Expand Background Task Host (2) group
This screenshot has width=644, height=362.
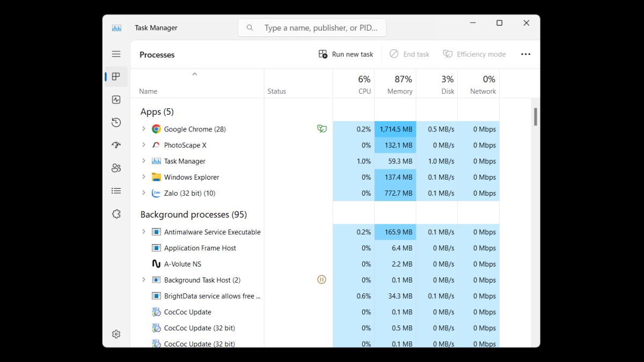tap(143, 279)
